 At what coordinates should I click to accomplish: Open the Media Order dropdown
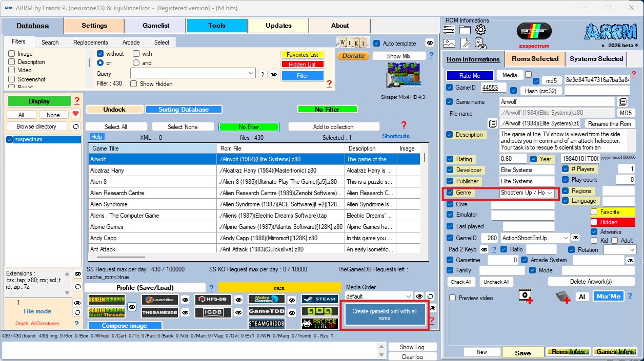[x=408, y=296]
